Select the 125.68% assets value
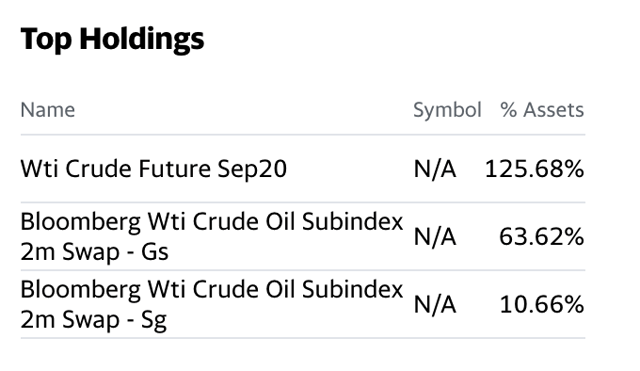The image size is (640, 371). pyautogui.click(x=534, y=169)
